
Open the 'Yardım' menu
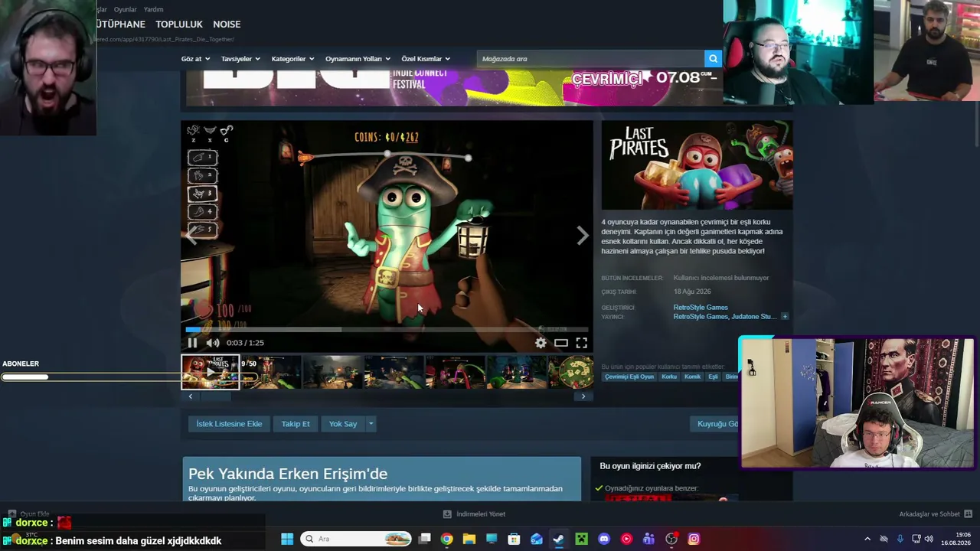coord(153,9)
